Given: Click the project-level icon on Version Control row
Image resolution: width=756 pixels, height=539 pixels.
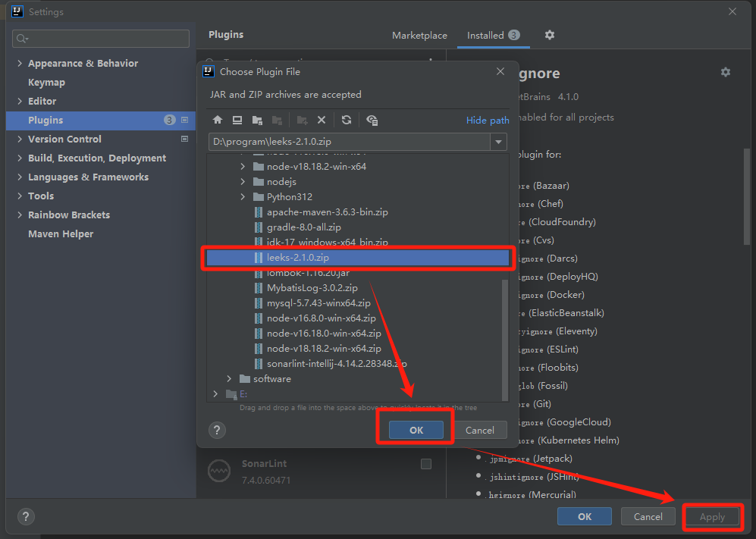Looking at the screenshot, I should click(x=185, y=139).
